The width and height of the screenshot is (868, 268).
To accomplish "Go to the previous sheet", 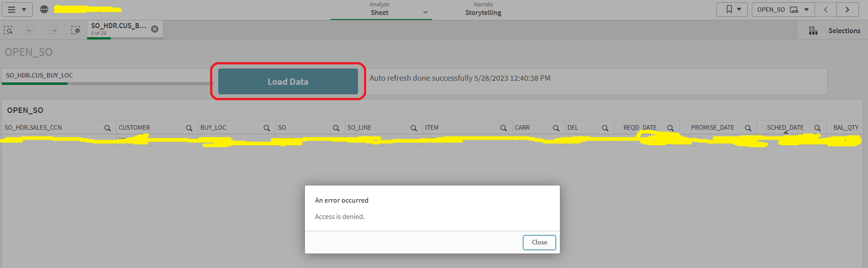I will 826,10.
